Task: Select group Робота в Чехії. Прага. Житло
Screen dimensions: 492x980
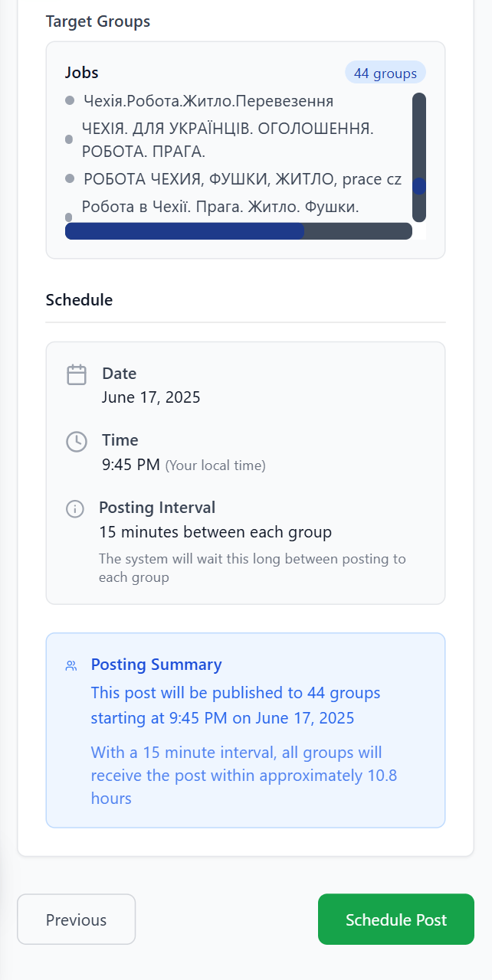Action: click(220, 206)
